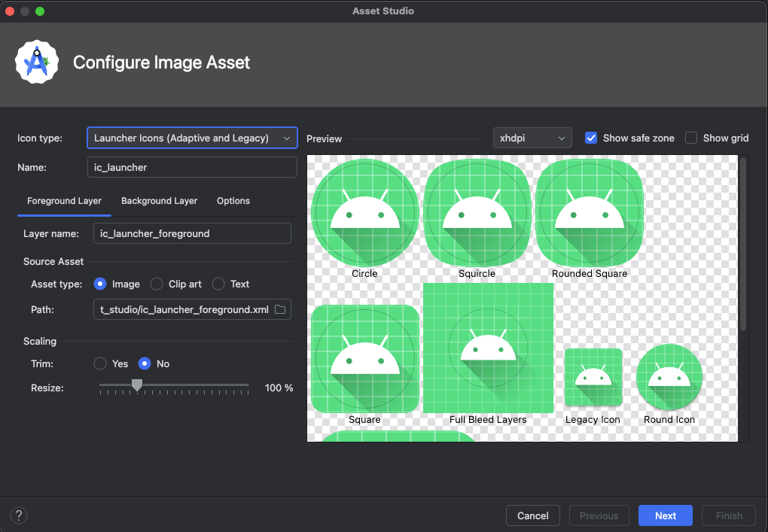This screenshot has width=768, height=532.
Task: Click the Finish button
Action: (729, 516)
